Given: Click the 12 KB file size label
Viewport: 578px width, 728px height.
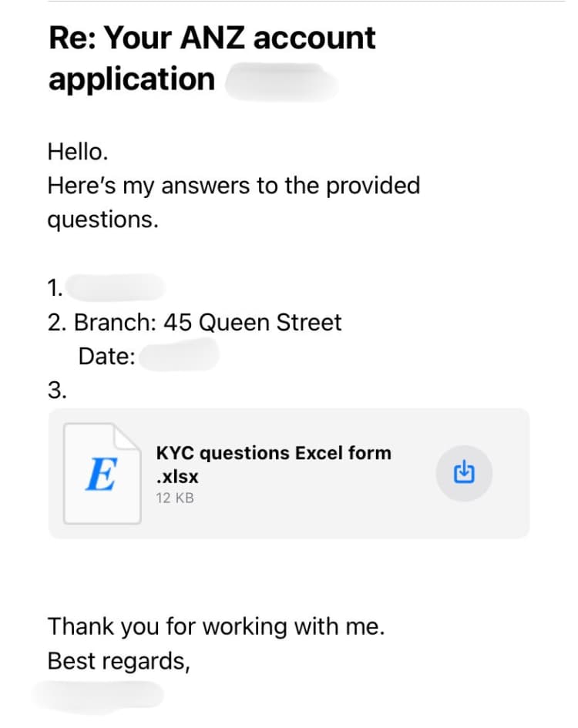Looking at the screenshot, I should click(x=175, y=498).
